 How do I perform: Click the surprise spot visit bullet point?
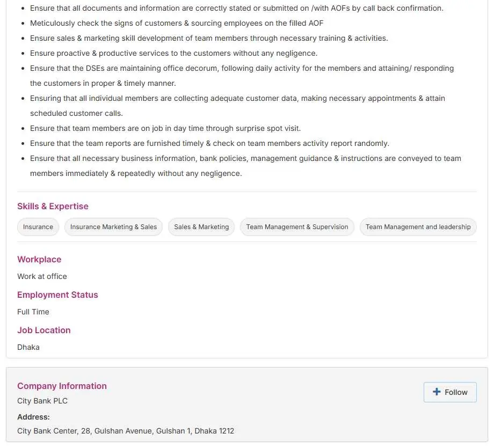click(165, 129)
